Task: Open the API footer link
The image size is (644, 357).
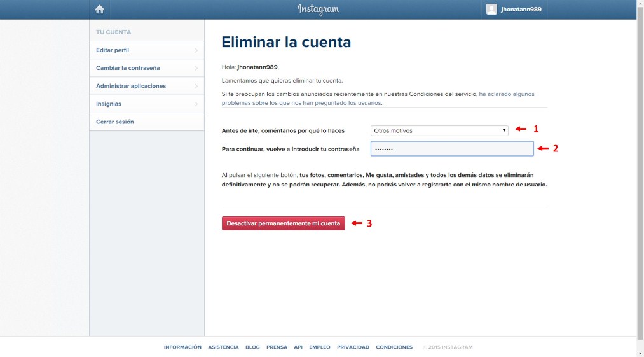Action: 298,347
